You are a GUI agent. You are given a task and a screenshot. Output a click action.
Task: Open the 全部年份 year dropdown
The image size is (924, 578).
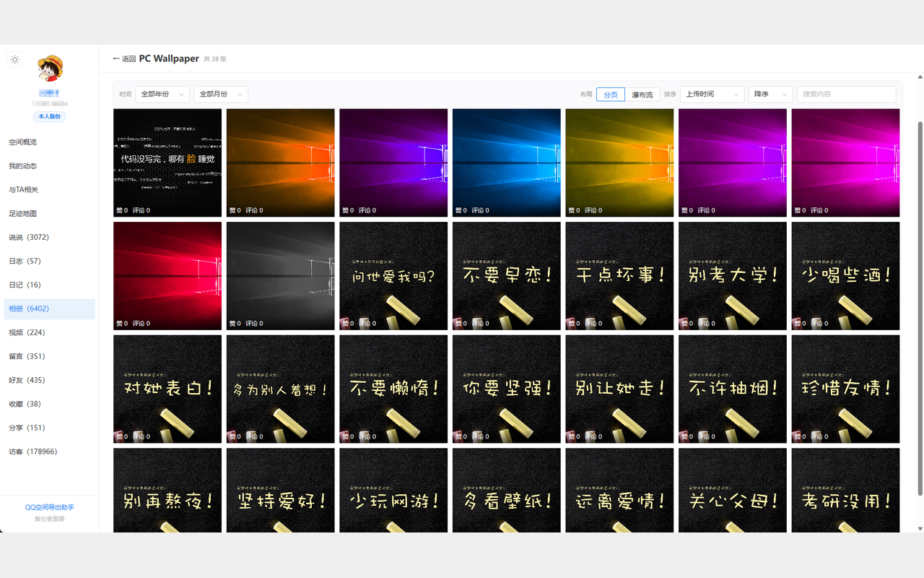click(162, 94)
